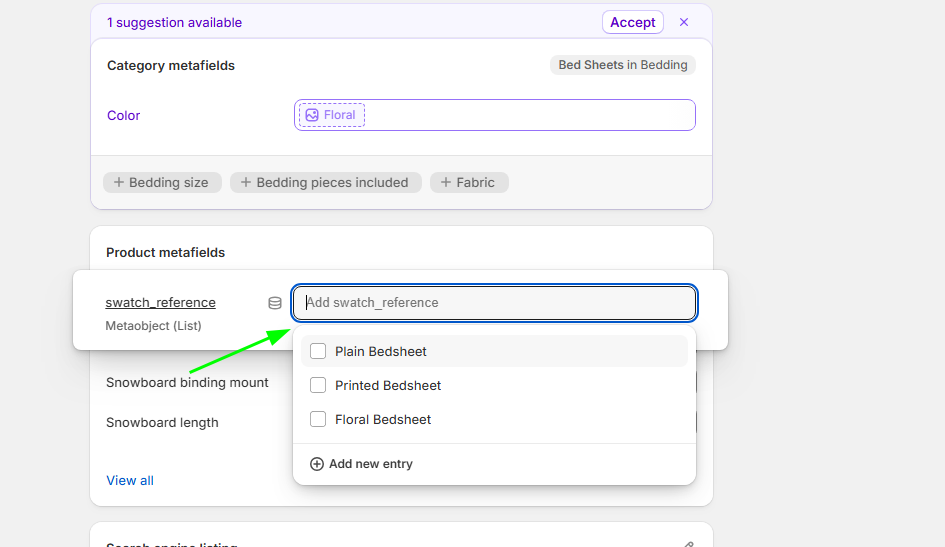Click the Bed Sheets in Bedding badge

(622, 65)
